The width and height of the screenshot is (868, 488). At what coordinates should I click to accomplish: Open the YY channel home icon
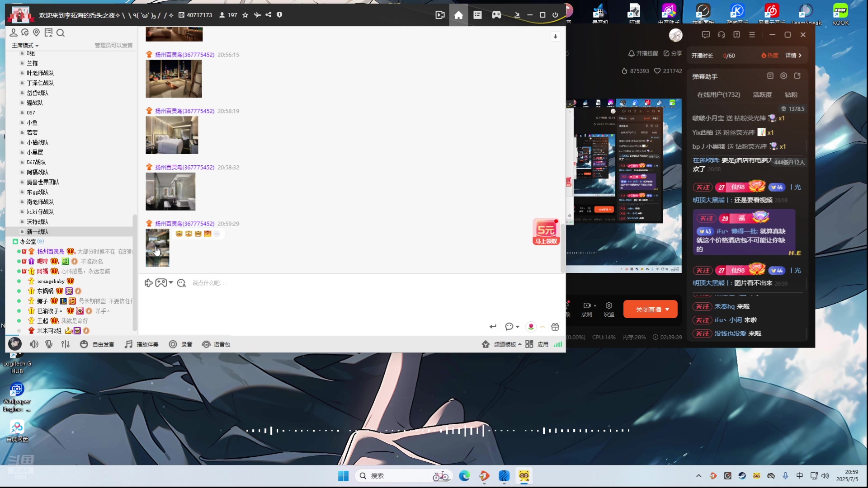(458, 15)
